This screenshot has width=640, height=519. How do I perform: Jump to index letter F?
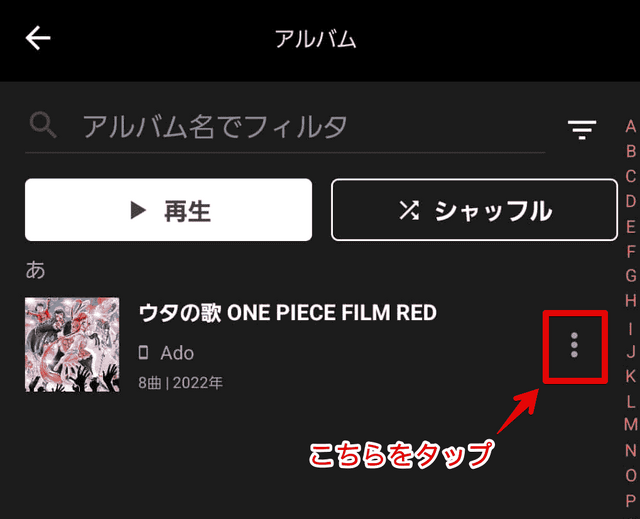tap(631, 251)
